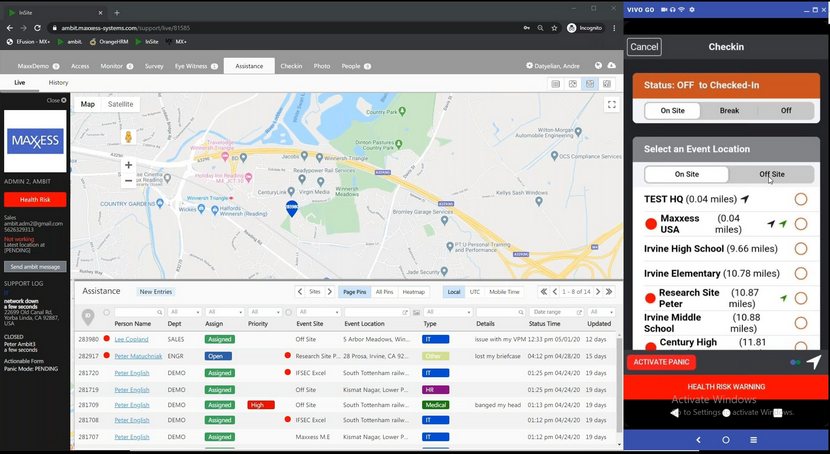
Task: Click the Person Name search field
Action: (139, 312)
